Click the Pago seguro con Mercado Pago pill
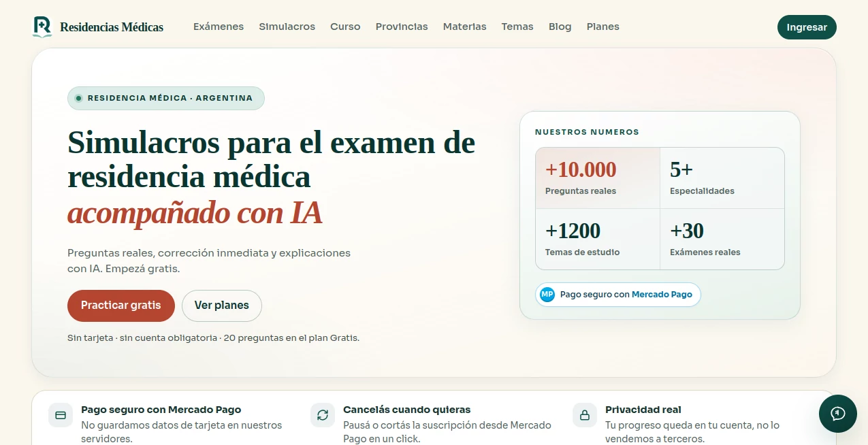The width and height of the screenshot is (868, 445). pos(618,295)
